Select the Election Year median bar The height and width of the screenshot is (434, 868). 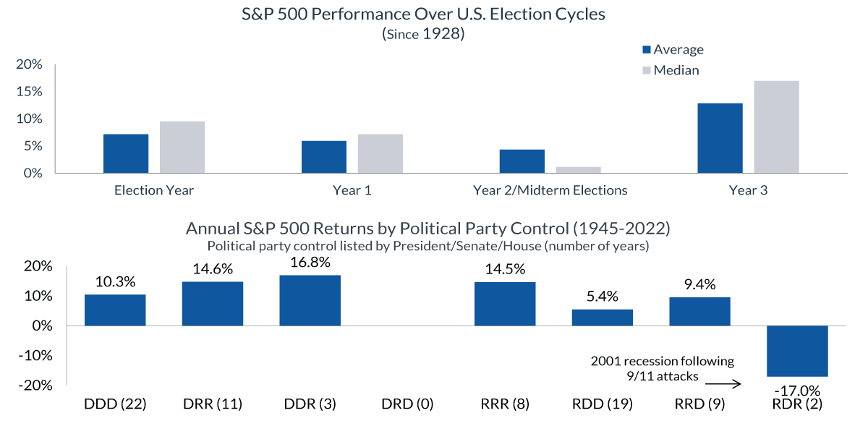pos(182,148)
